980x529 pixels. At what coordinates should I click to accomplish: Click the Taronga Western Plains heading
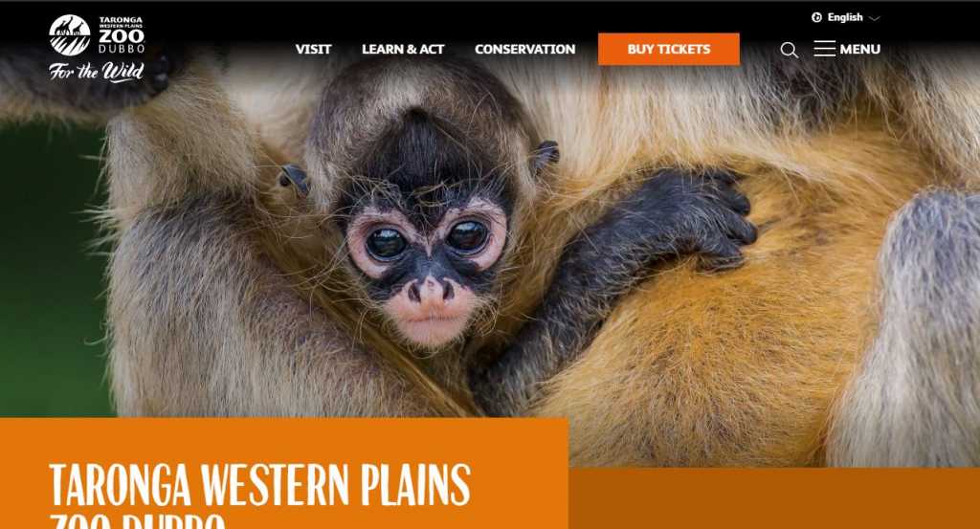(x=259, y=485)
